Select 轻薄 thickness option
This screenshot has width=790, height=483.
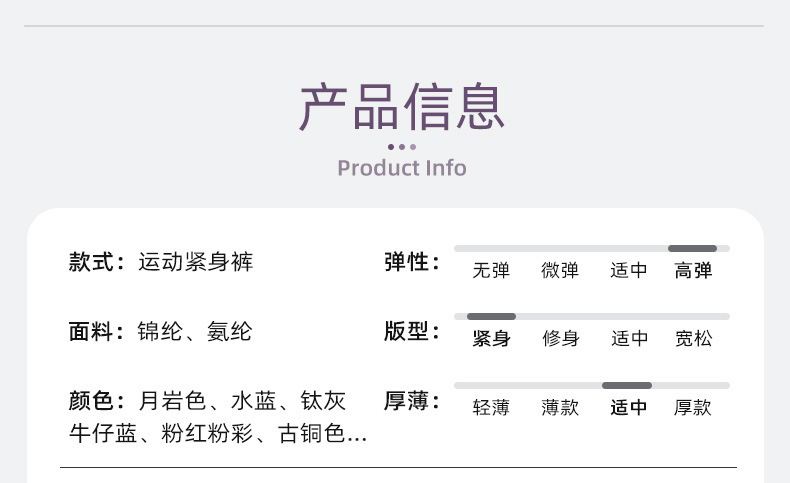tap(491, 407)
